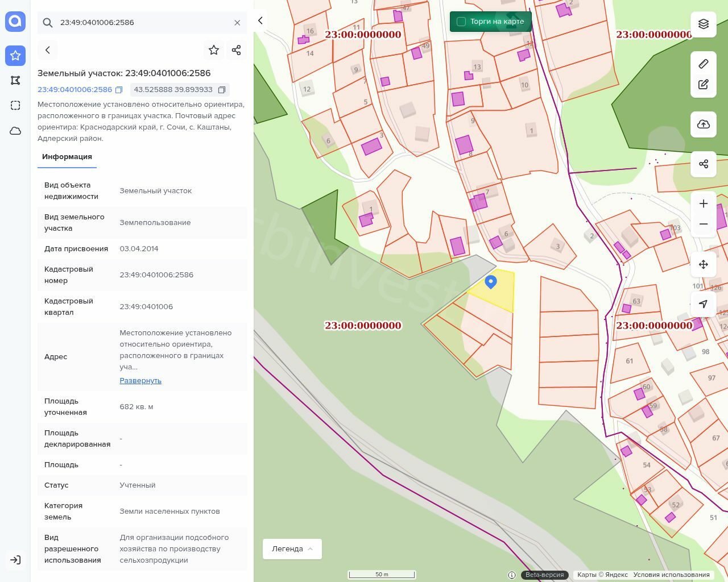728x582 pixels.
Task: Locate my position with arrow icon
Action: pos(704,304)
